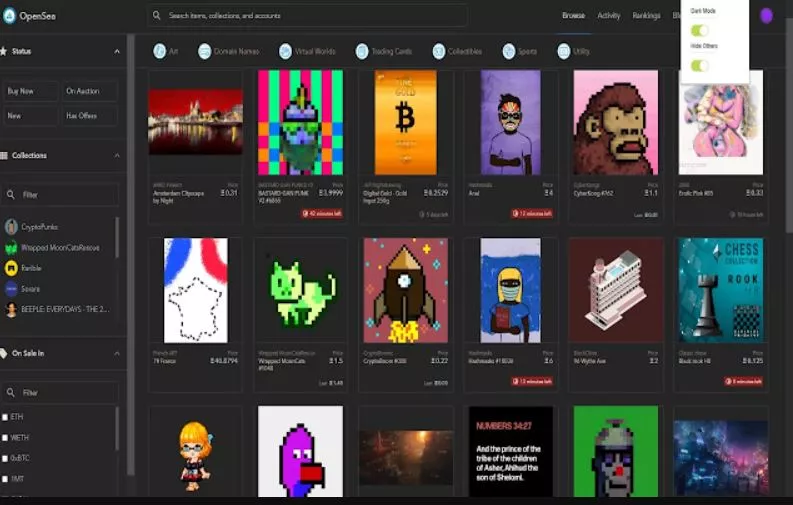Viewport: 793px width, 505px height.
Task: Check the ETH currency checkbox
Action: tap(5, 416)
